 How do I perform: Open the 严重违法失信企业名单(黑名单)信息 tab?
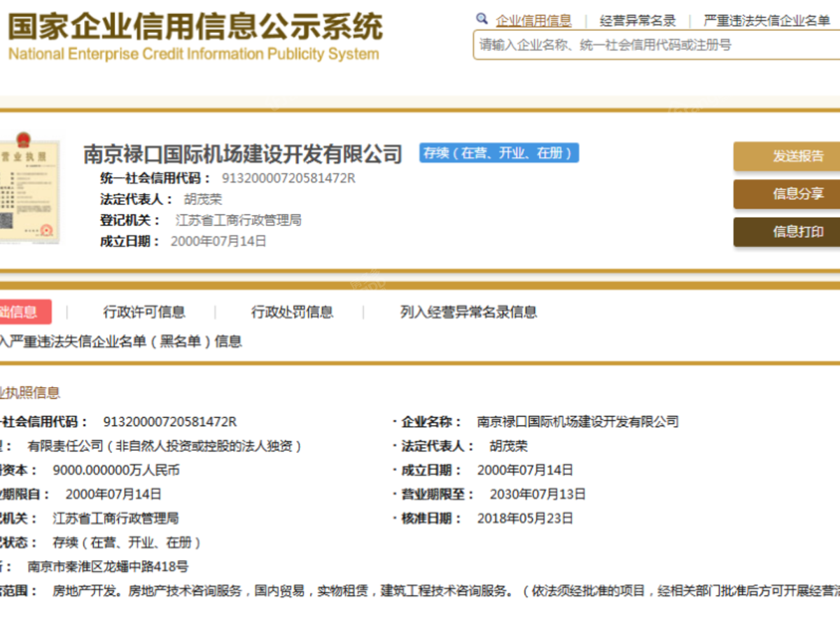120,342
